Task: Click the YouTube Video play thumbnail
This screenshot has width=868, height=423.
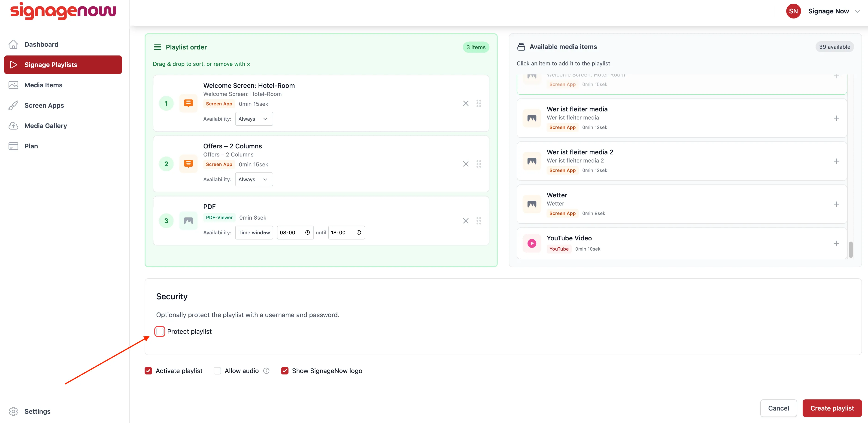Action: 532,243
